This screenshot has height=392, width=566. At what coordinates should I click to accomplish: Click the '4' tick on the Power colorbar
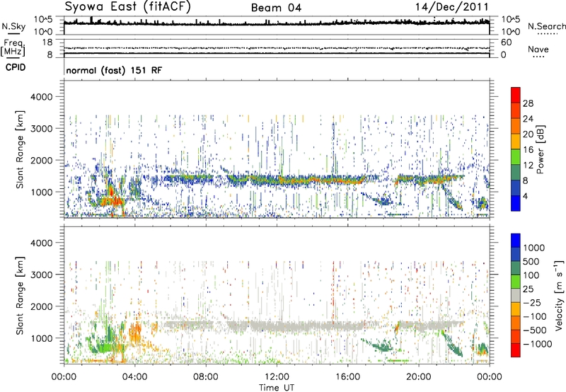pyautogui.click(x=525, y=196)
